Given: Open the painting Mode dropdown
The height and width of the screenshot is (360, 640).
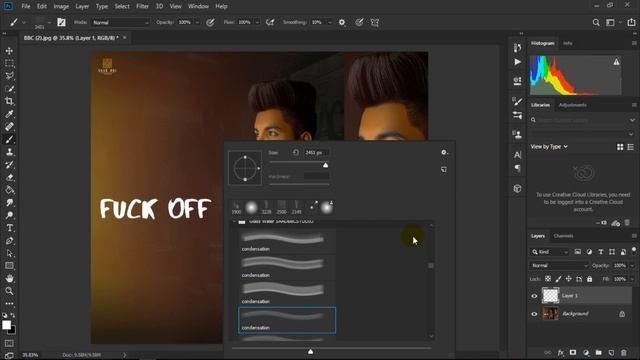Looking at the screenshot, I should tap(121, 23).
